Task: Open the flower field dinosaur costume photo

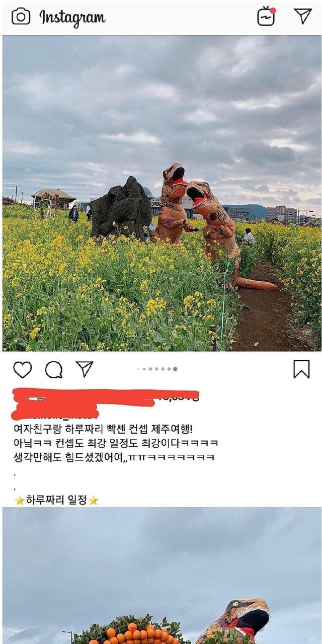Action: tap(162, 193)
